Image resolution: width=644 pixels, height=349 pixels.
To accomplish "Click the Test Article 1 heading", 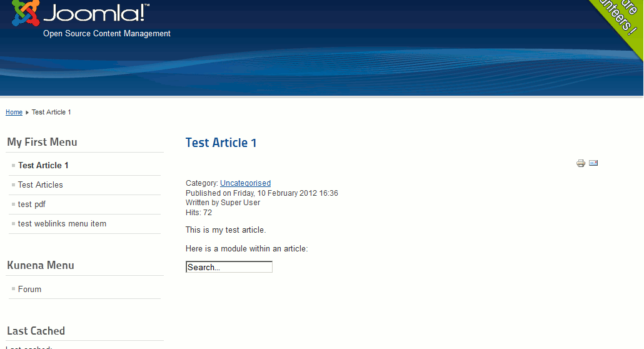I will [221, 143].
